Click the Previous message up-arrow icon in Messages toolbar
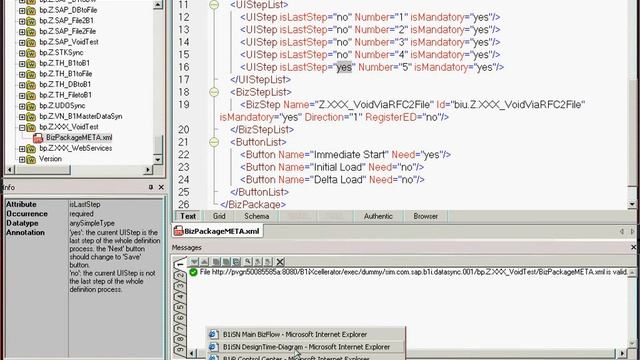This screenshot has width=640, height=360. (x=204, y=262)
